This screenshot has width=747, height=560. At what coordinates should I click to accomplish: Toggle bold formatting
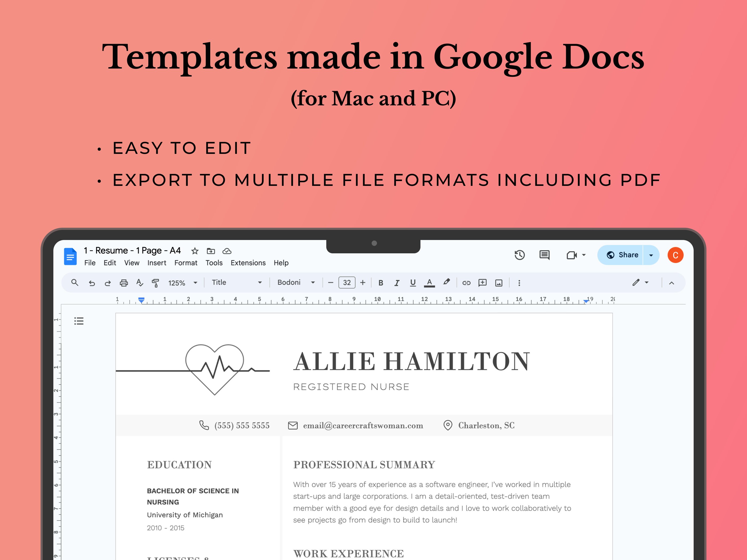(x=381, y=282)
